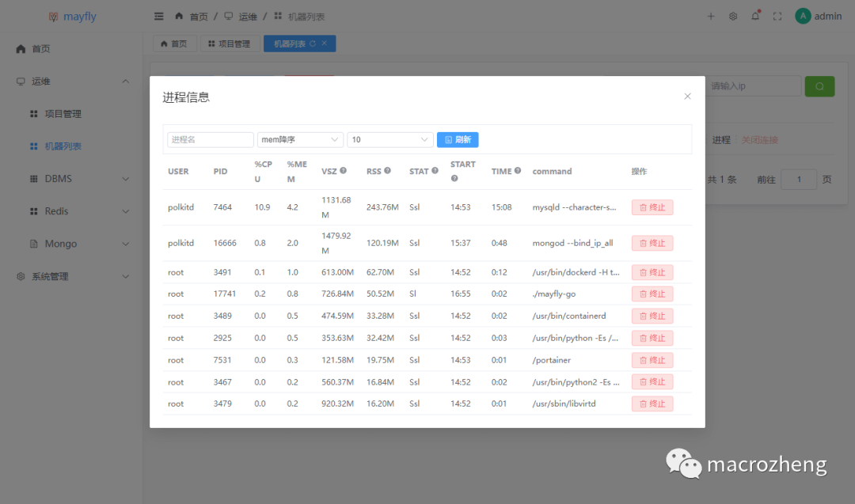Click the sidebar collapse hamburger icon
Viewport: 855px width, 504px height.
pyautogui.click(x=158, y=16)
